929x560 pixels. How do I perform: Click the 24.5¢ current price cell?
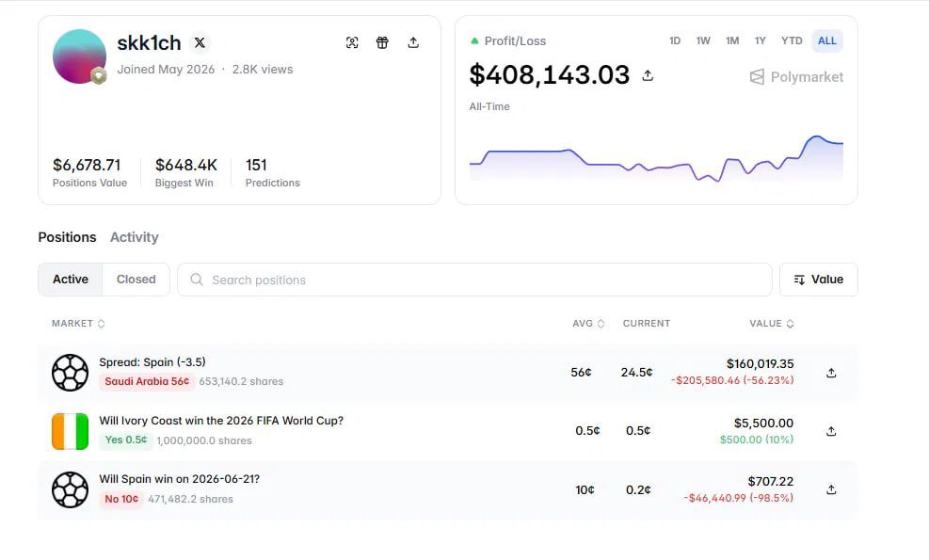coord(637,372)
